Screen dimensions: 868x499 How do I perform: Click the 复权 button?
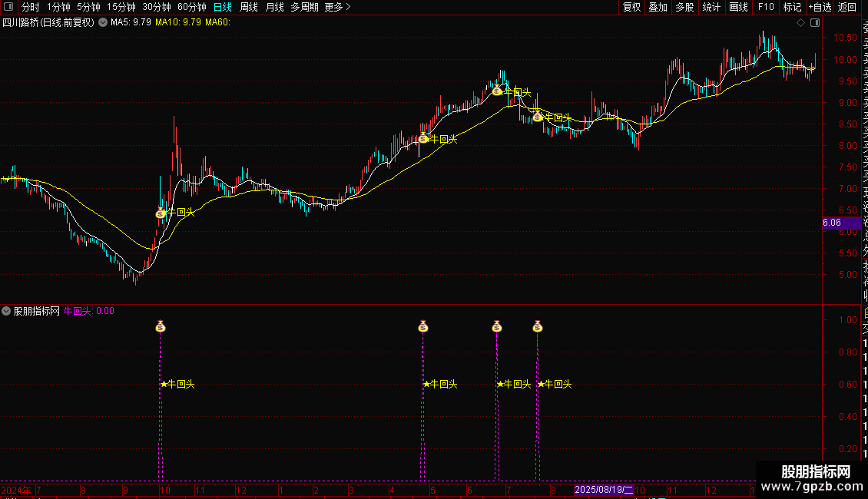point(631,7)
